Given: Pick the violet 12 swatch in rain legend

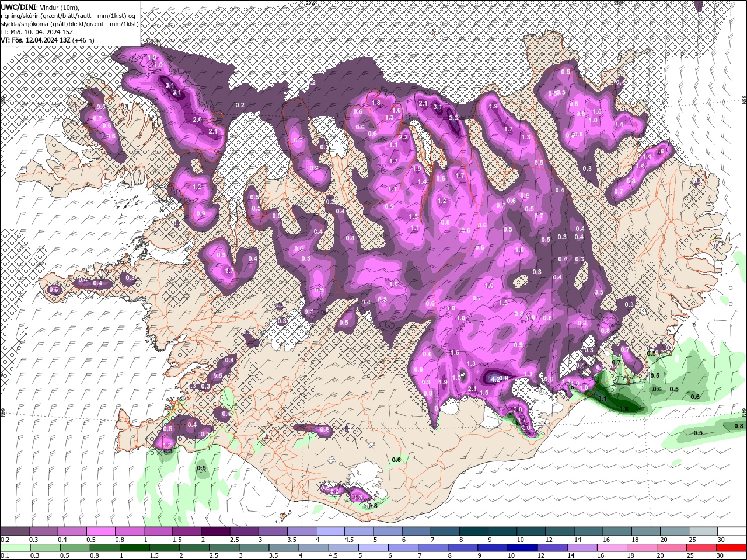Looking at the screenshot, I should coord(552,547).
